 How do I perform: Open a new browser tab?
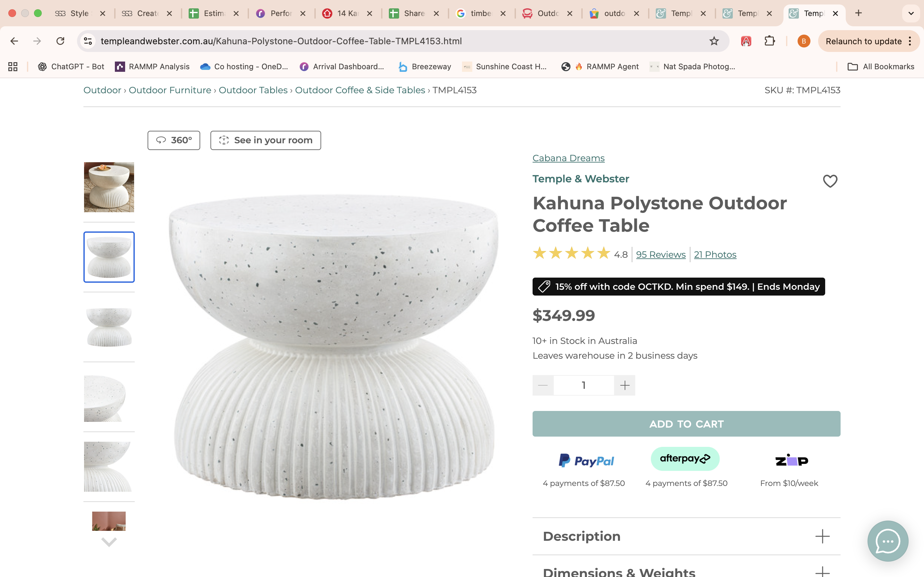(858, 13)
